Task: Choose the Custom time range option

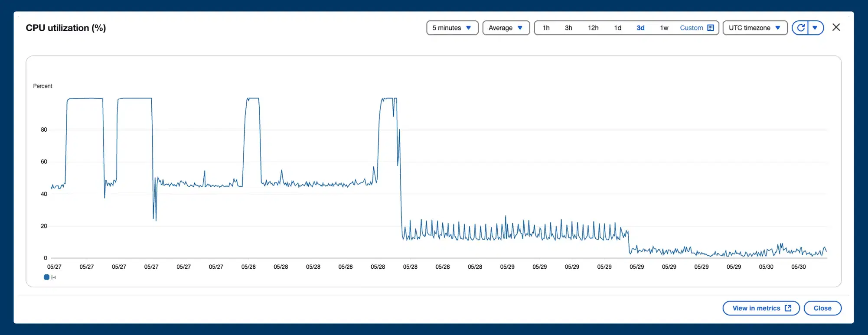Action: [x=691, y=28]
